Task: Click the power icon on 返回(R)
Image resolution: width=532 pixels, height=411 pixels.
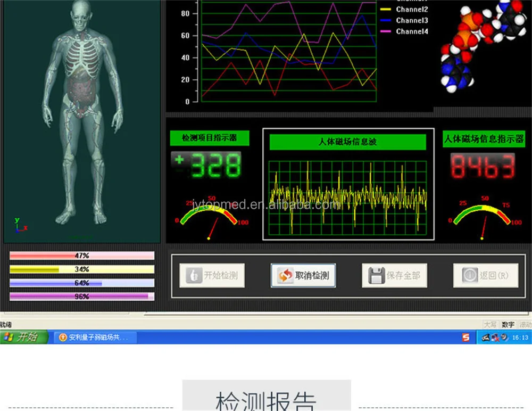Action: point(470,275)
